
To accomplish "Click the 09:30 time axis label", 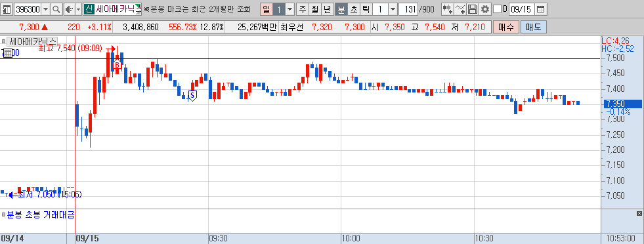I will (x=218, y=239).
